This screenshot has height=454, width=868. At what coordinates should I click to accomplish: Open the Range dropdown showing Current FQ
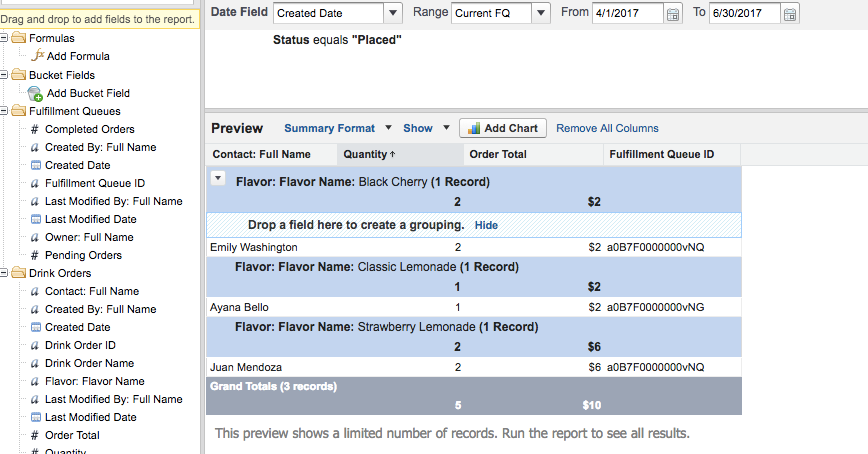tap(541, 13)
